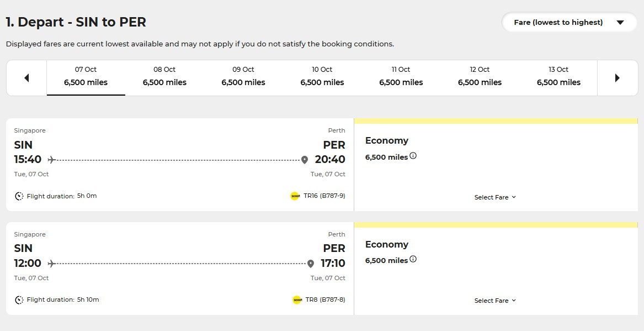Image resolution: width=644 pixels, height=331 pixels.
Task: Click flight duration clock icon for 5h 10m
Action: tap(19, 300)
